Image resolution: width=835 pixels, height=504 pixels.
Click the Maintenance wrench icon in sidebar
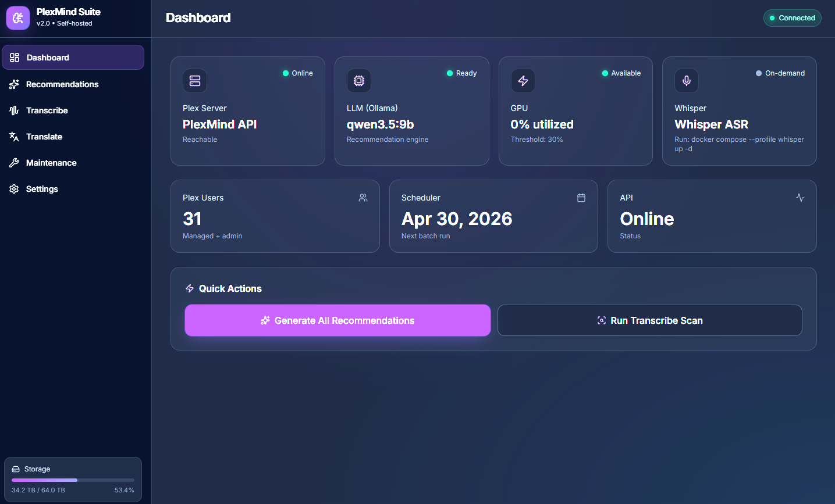point(14,163)
